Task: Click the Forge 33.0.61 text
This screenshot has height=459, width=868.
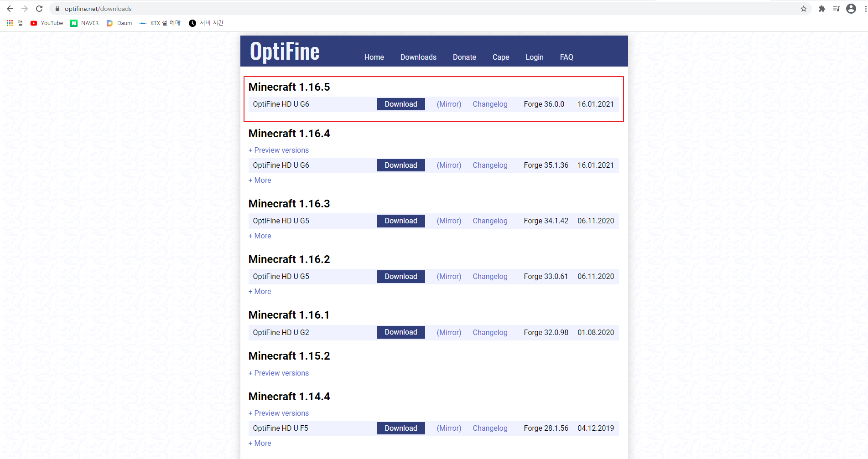Action: (x=546, y=276)
